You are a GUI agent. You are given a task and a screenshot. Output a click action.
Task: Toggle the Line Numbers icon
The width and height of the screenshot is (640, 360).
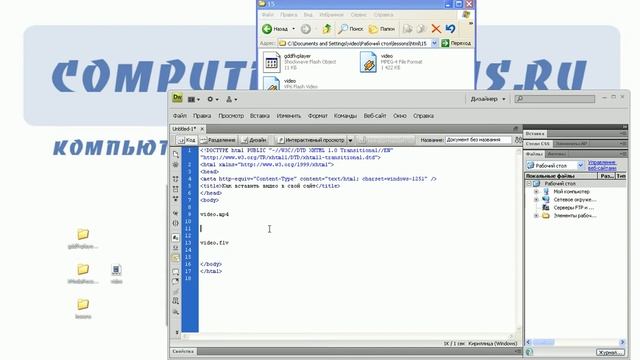[x=176, y=238]
